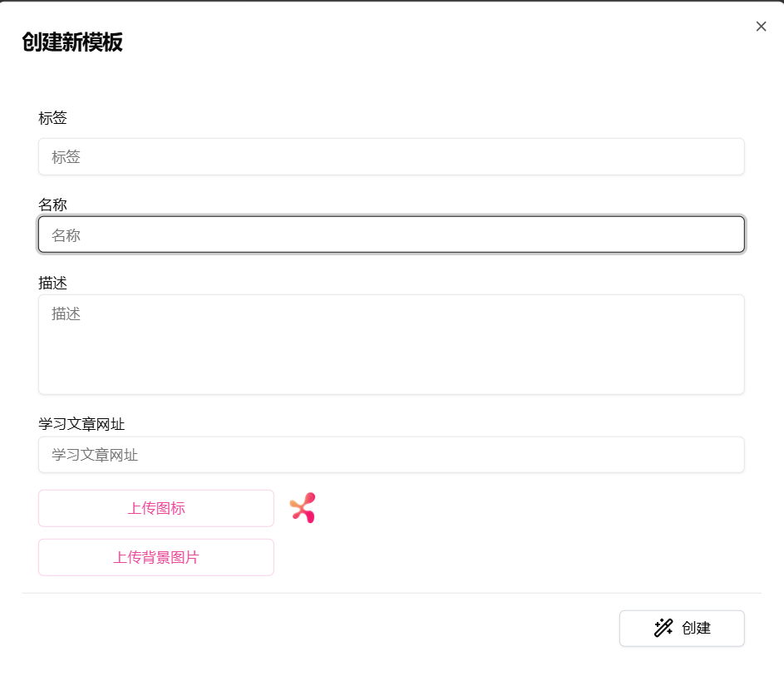
Task: Click the 创建新模板 dialog title
Action: click(x=72, y=42)
